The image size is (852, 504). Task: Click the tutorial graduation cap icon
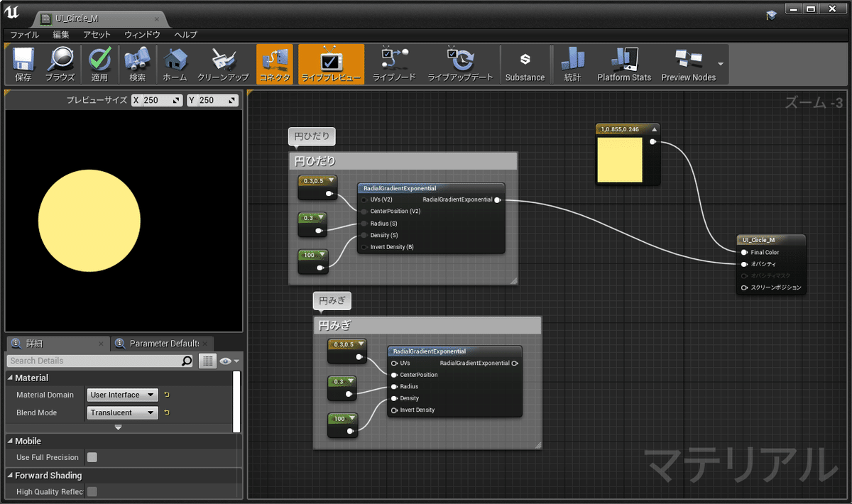tap(772, 15)
